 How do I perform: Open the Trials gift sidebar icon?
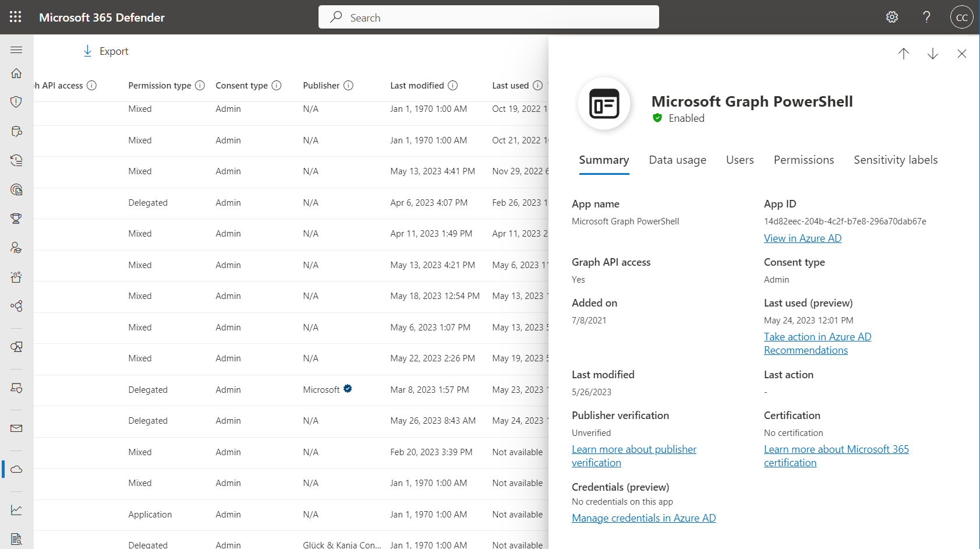point(16,277)
